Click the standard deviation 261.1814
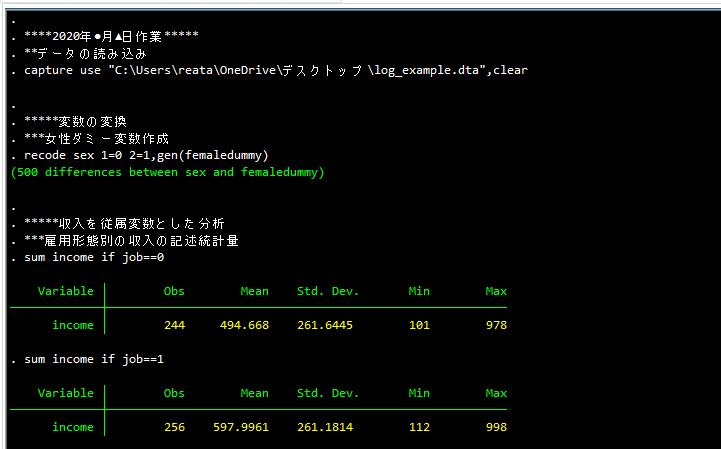721x449 pixels. (325, 427)
